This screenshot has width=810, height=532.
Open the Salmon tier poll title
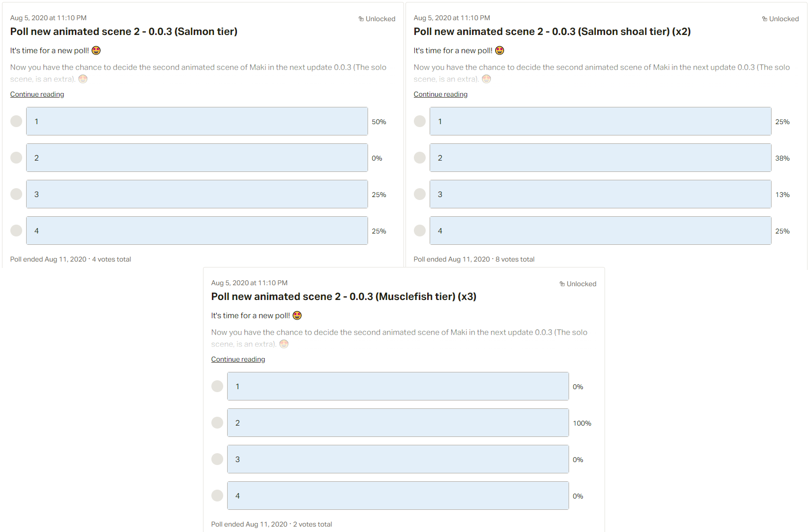[x=124, y=32]
